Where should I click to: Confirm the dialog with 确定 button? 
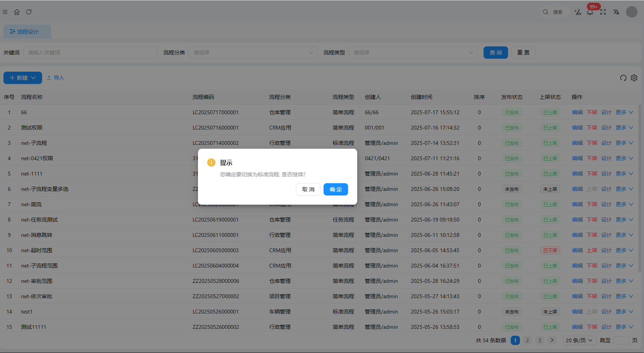pos(335,189)
